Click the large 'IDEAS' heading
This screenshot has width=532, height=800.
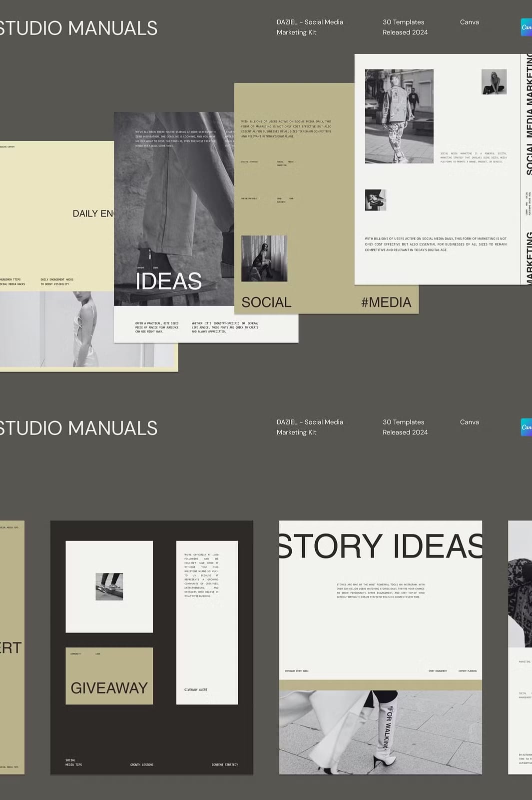coord(168,281)
